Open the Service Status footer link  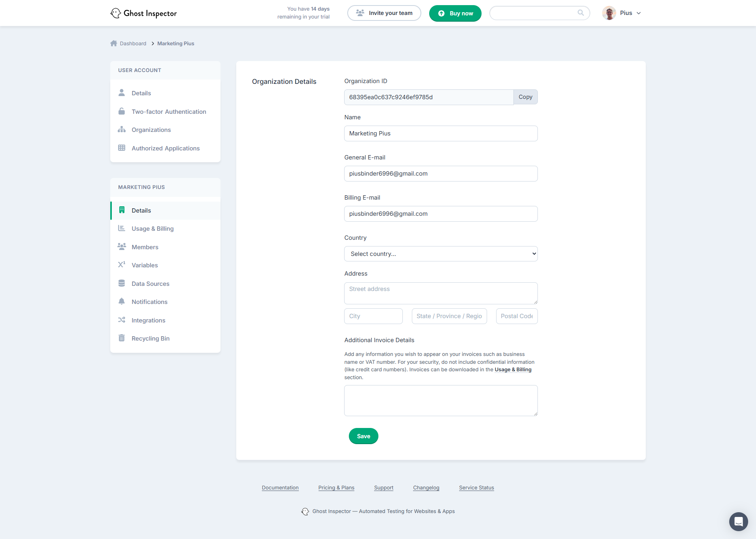476,487
